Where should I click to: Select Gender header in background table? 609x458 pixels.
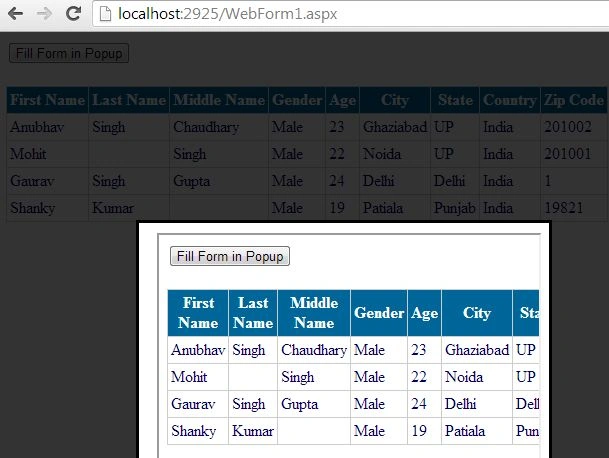[x=297, y=100]
